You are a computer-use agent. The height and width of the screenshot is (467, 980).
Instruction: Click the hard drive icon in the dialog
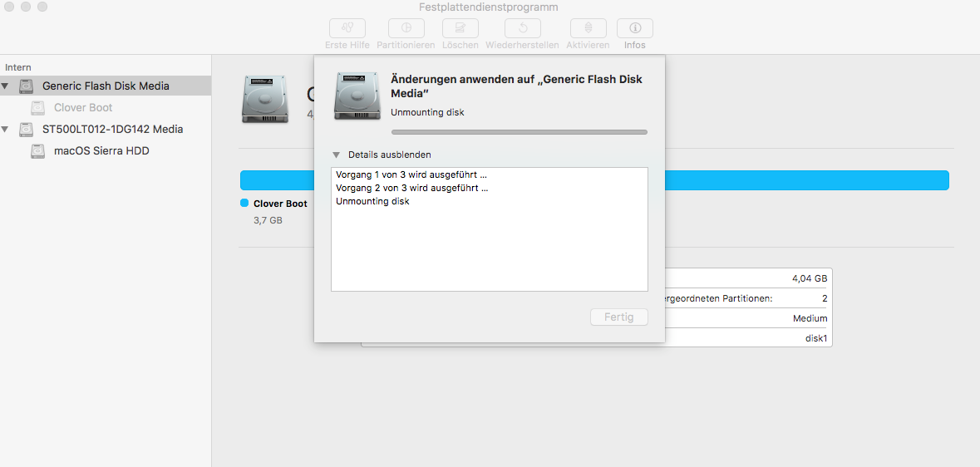click(x=357, y=96)
